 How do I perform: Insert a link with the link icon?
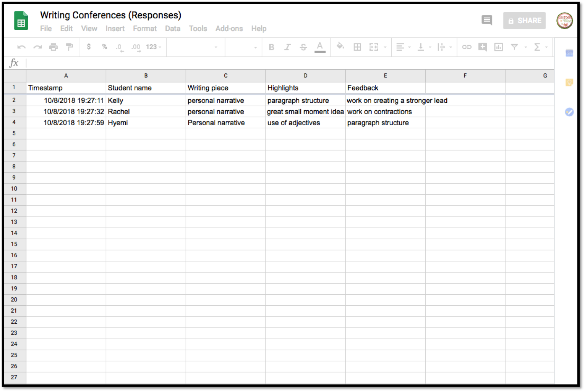tap(467, 47)
